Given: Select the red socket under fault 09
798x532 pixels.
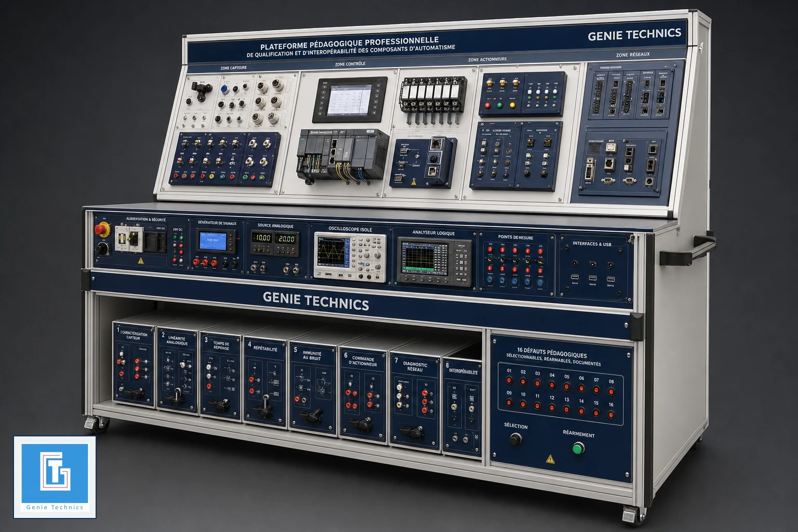Looking at the screenshot, I should pyautogui.click(x=509, y=403).
